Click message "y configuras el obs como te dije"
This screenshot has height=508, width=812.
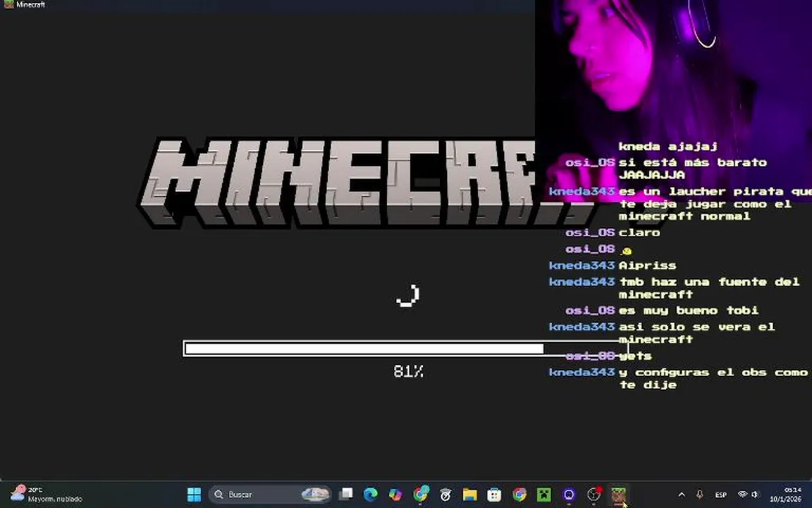(x=713, y=378)
